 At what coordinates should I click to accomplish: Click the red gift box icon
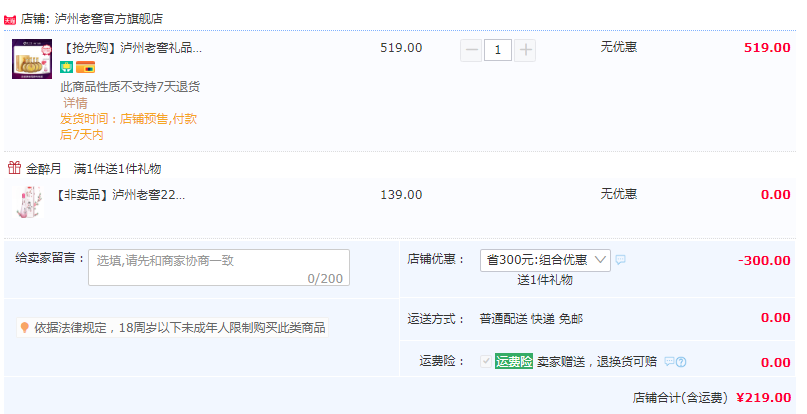14,167
